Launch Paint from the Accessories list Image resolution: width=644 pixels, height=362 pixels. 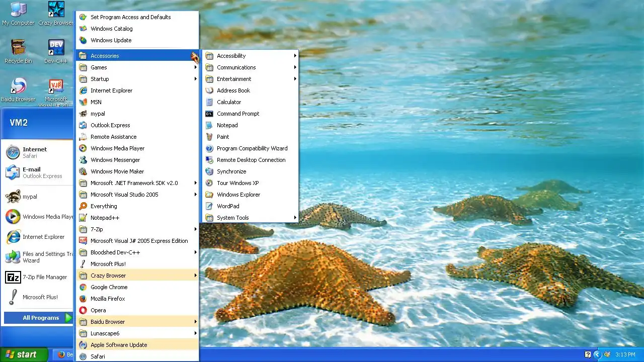250,137
